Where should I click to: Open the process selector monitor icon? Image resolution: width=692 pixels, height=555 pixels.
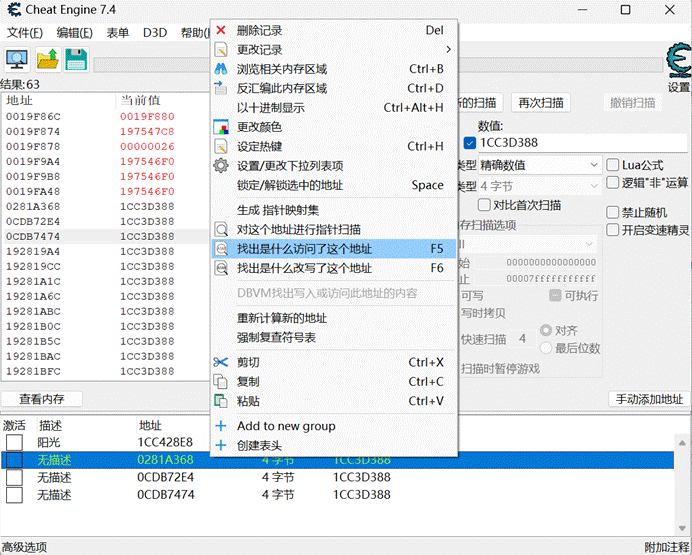coord(17,60)
